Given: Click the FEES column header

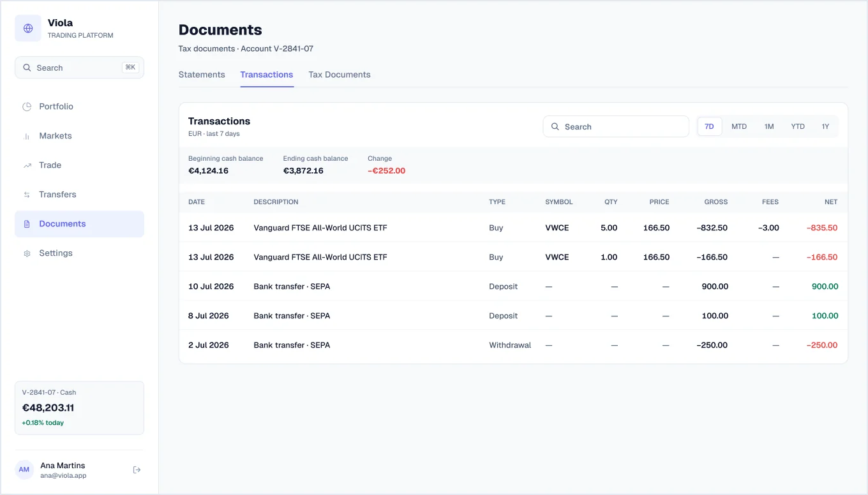Looking at the screenshot, I should (770, 202).
